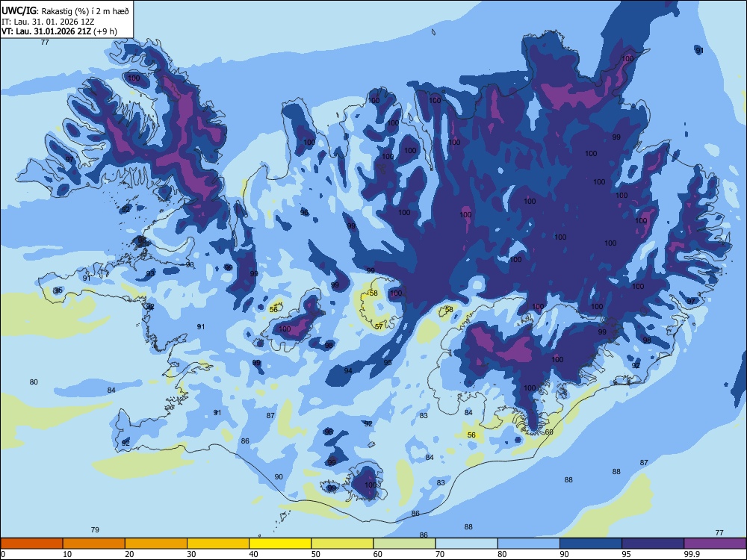Image resolution: width=747 pixels, height=560 pixels.
Task: Click the dark orange 0–10 legend swatch
Action: tap(31, 544)
